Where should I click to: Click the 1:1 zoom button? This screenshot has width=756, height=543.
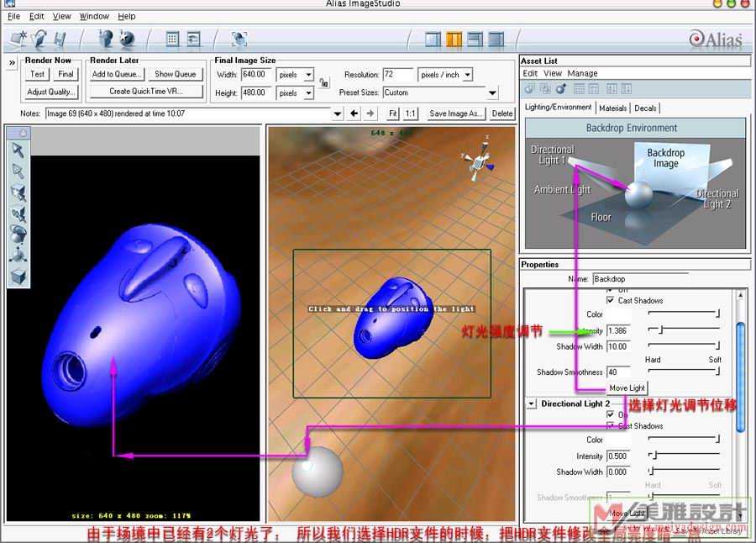pos(410,113)
